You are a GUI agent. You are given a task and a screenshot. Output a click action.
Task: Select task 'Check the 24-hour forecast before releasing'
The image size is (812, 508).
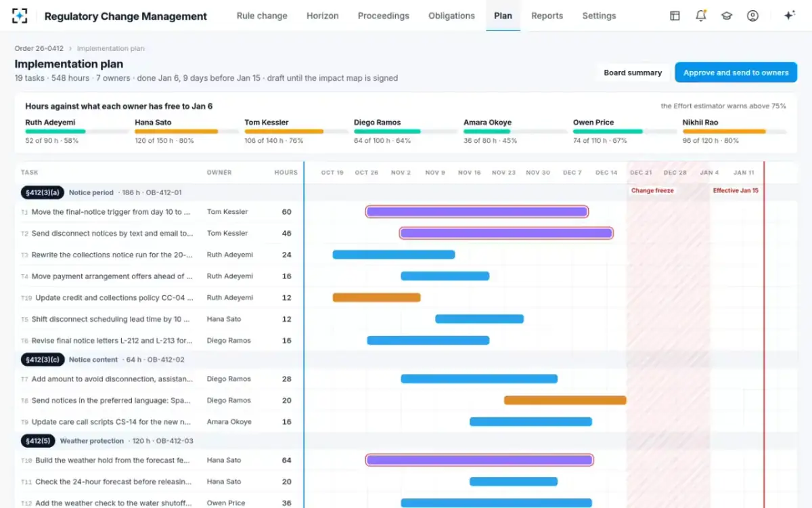114,482
